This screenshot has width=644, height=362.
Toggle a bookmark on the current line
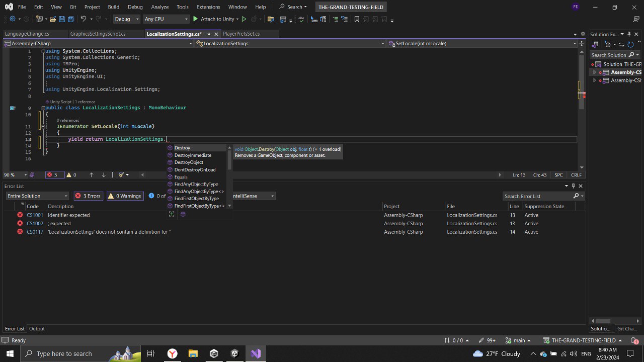click(357, 19)
